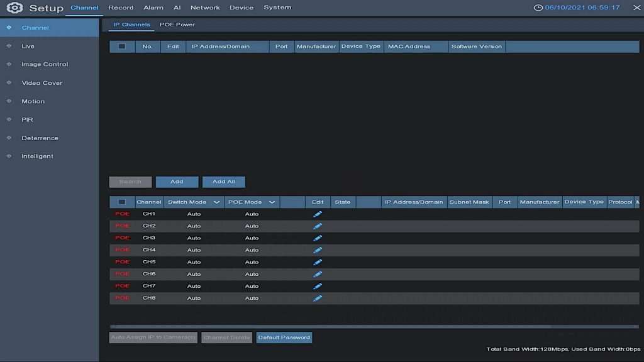
Task: Open the Switch Mode dropdown
Action: [216, 202]
